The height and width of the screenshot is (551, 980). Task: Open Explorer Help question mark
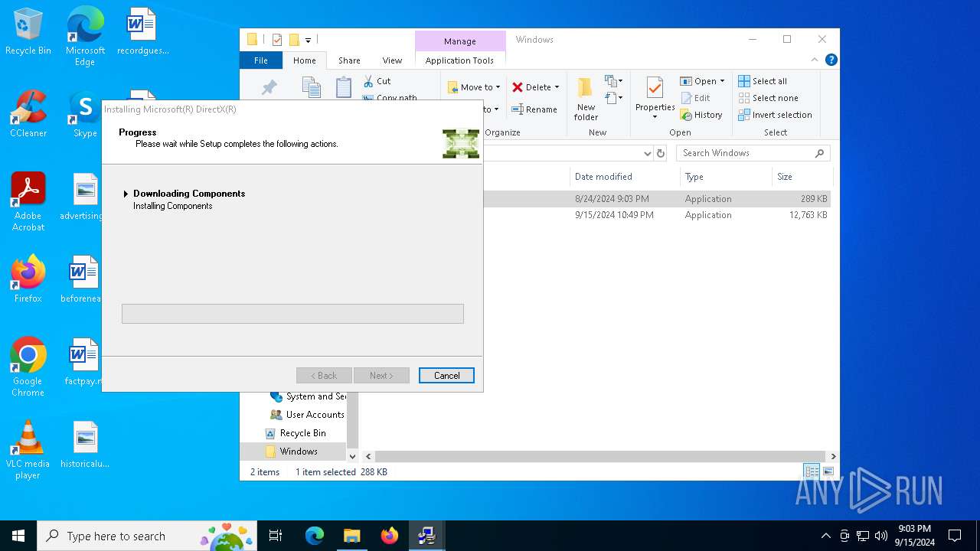click(x=831, y=60)
